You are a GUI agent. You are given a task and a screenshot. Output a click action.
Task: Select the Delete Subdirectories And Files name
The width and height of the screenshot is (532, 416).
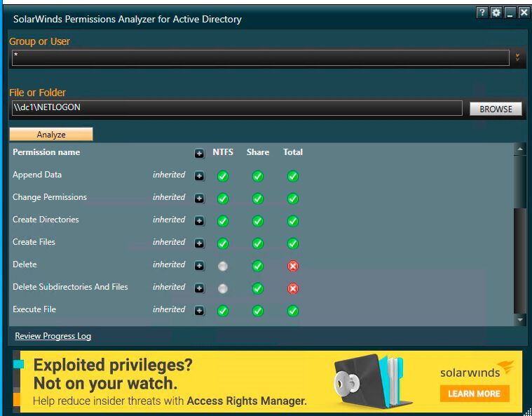click(x=70, y=287)
